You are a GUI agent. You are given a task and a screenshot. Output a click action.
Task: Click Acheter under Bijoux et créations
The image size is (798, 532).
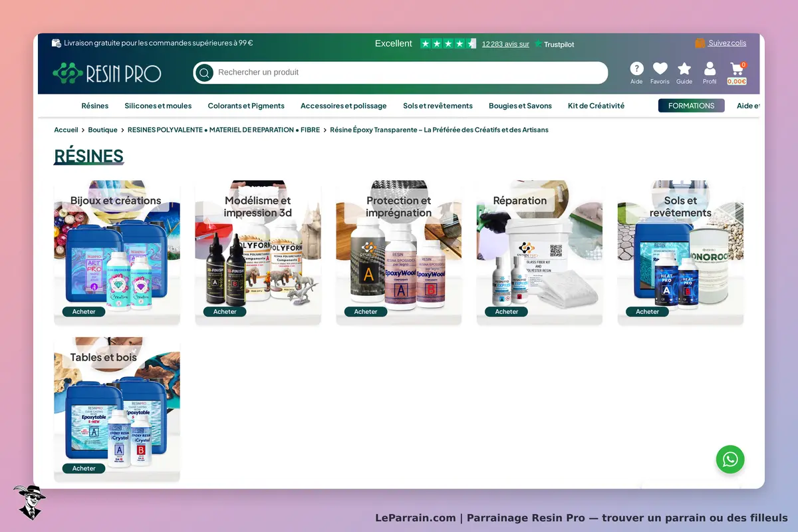pyautogui.click(x=84, y=312)
